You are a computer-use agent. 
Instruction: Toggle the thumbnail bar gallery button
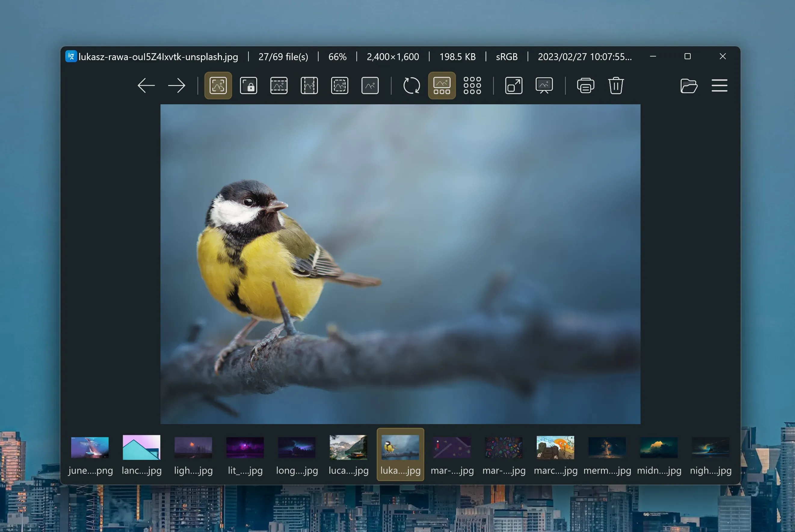click(442, 85)
